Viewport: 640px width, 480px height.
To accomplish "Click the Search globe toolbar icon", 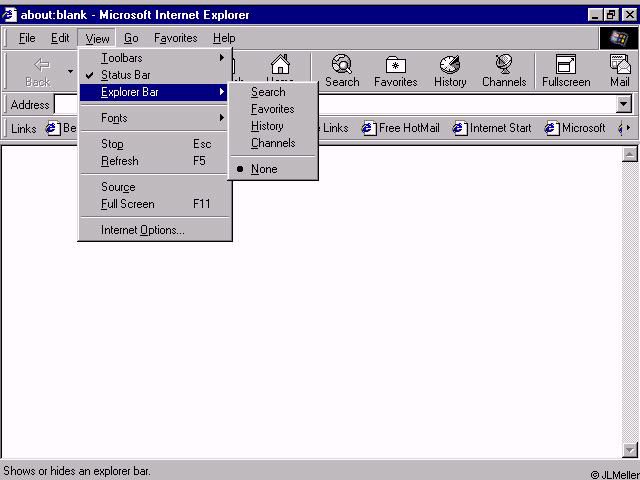I will click(x=342, y=64).
